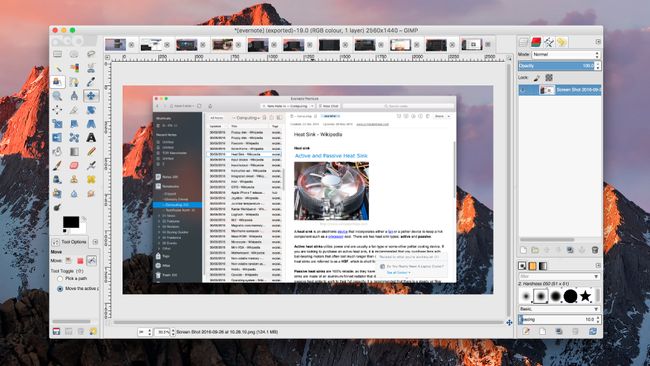The image size is (650, 366).
Task: Select the Text tool in the toolbox
Action: [x=91, y=138]
